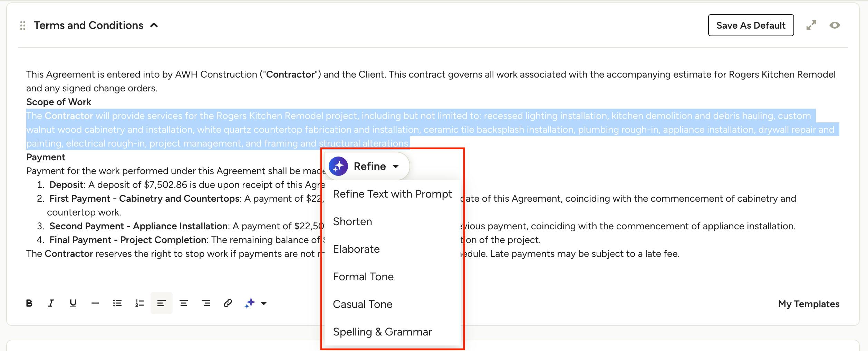
Task: Align text to the right
Action: point(206,303)
